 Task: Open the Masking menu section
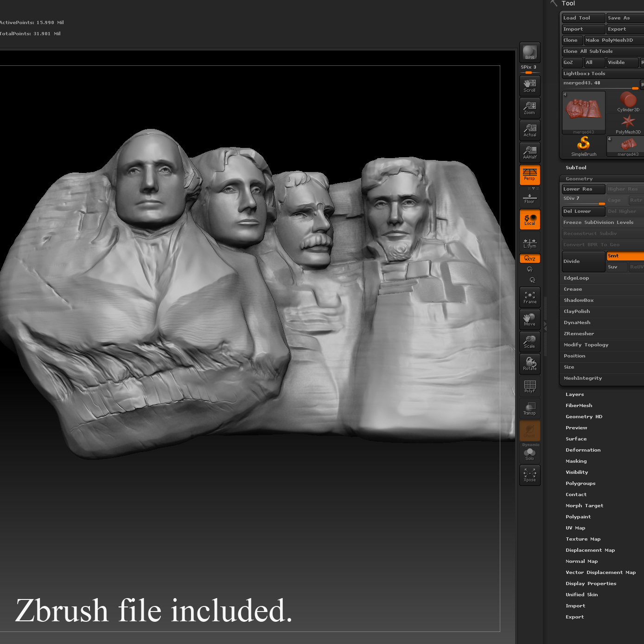pyautogui.click(x=576, y=461)
